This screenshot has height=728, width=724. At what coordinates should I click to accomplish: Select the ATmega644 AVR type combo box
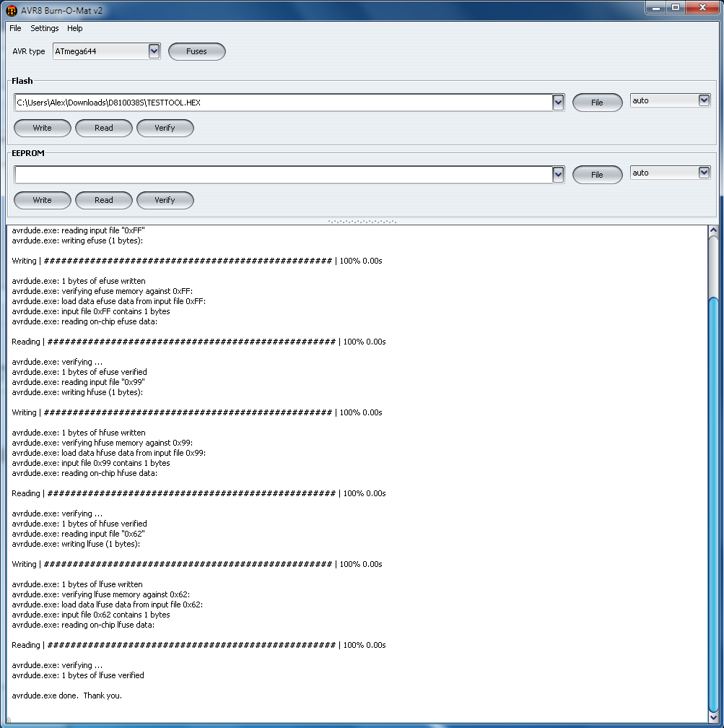tap(106, 51)
